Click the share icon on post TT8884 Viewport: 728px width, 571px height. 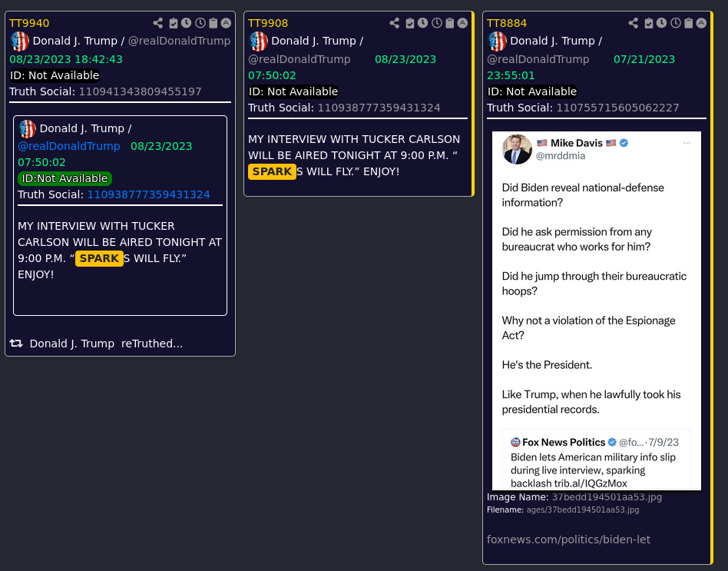point(634,23)
